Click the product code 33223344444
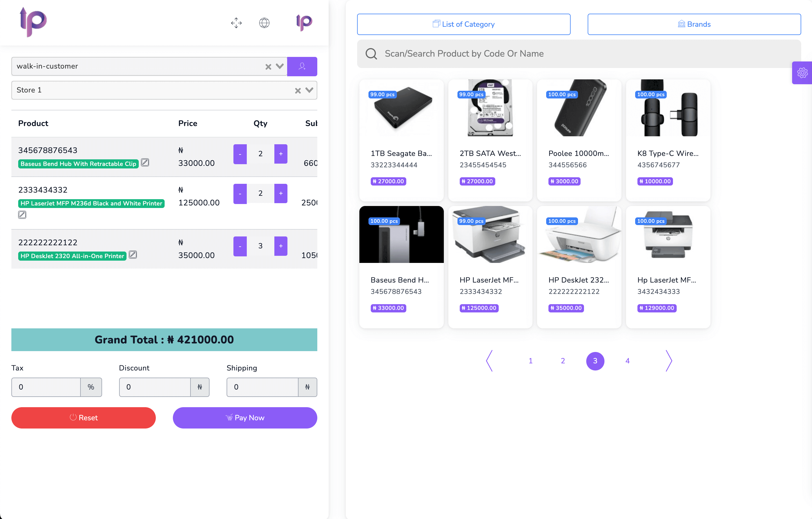 pos(394,165)
